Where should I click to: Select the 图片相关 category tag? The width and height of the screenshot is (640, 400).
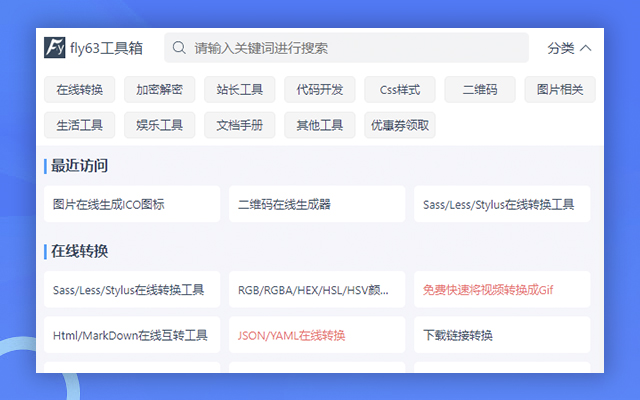[x=560, y=89]
